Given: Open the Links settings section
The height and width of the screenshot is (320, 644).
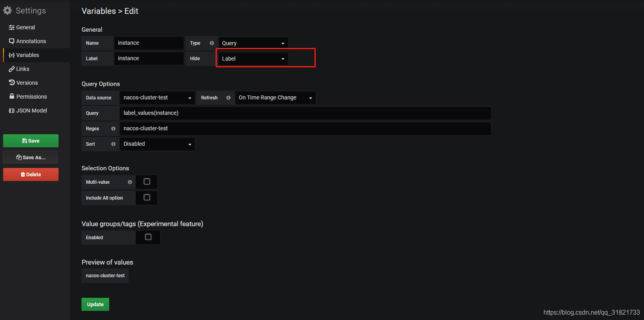Looking at the screenshot, I should 19,69.
